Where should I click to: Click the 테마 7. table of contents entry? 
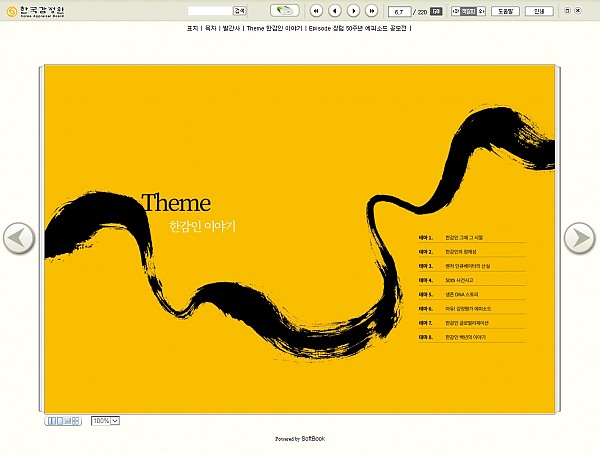pyautogui.click(x=472, y=323)
